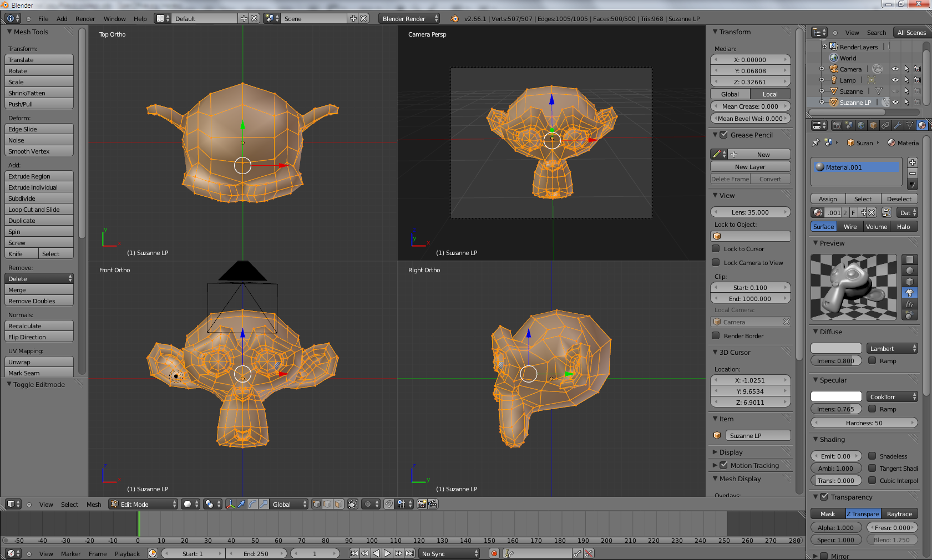Toggle Camera visibility eye in outliner
The width and height of the screenshot is (932, 560).
895,69
